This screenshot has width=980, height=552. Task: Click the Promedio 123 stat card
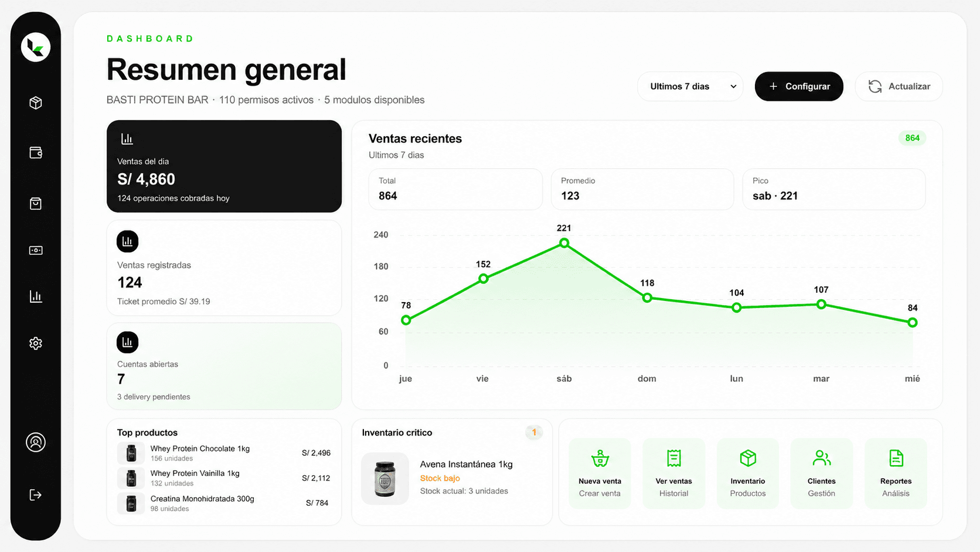642,189
